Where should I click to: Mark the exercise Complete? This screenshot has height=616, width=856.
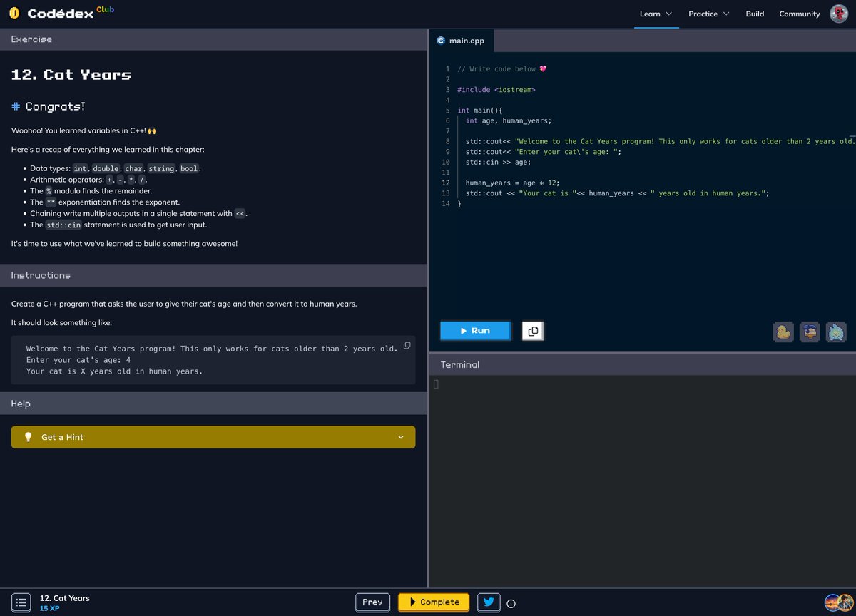(x=434, y=602)
